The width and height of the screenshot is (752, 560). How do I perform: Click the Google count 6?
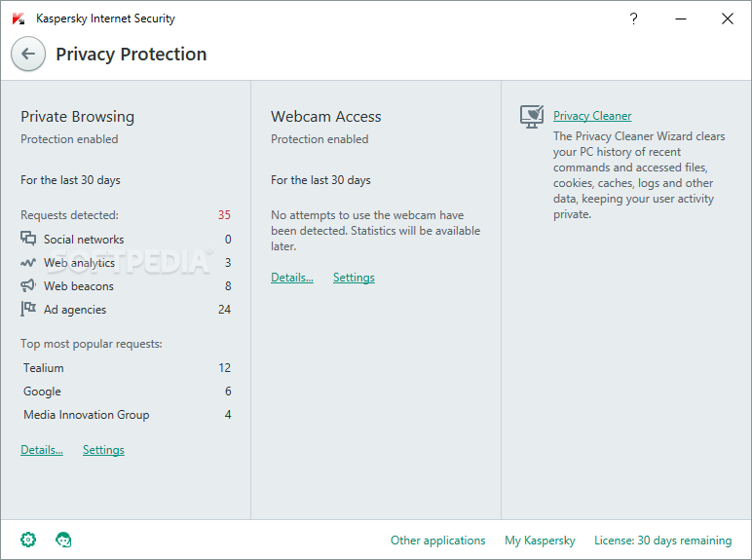tap(228, 392)
